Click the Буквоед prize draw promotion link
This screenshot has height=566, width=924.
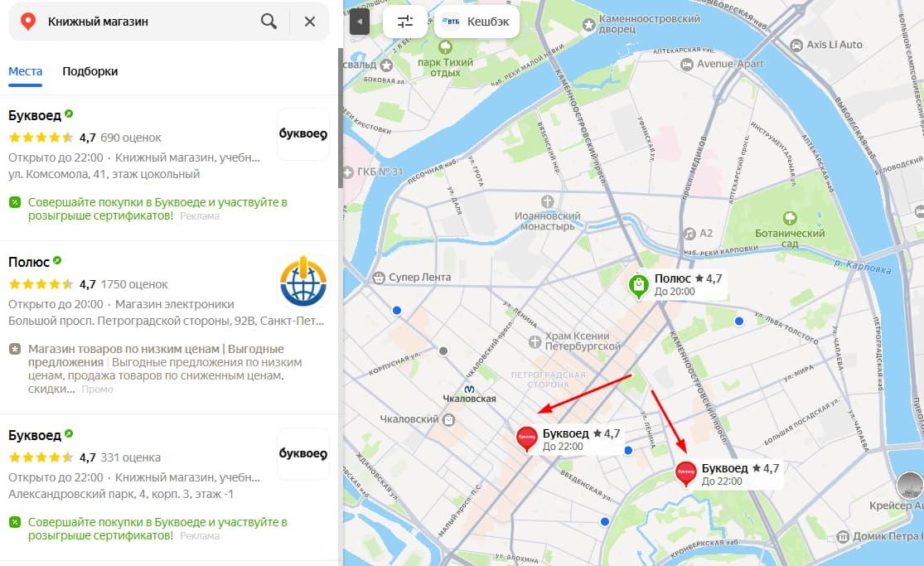coord(157,209)
